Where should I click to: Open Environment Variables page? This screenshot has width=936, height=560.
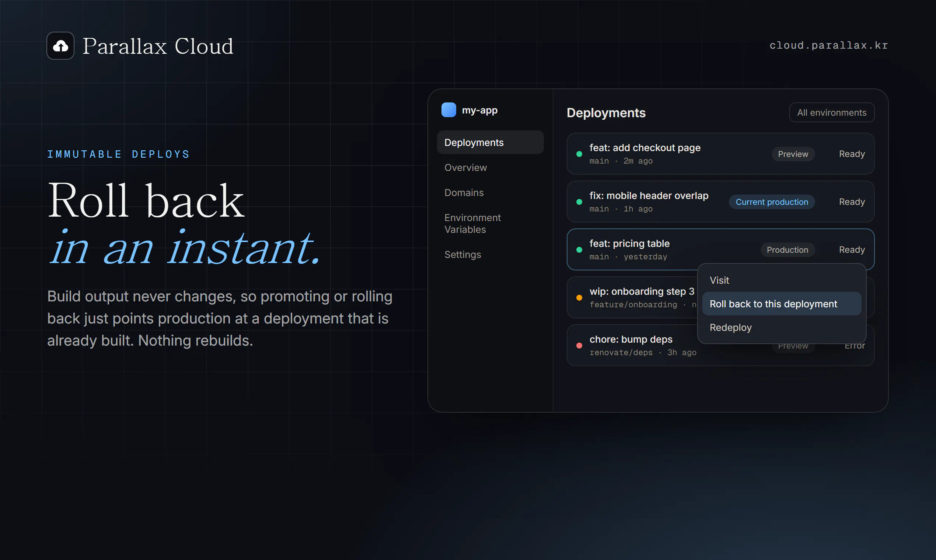point(490,223)
